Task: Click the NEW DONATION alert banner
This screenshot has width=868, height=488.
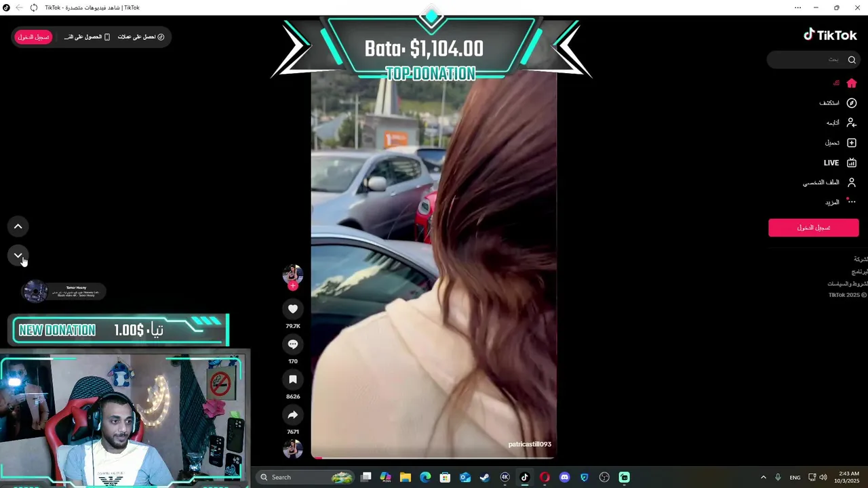Action: 120,330
